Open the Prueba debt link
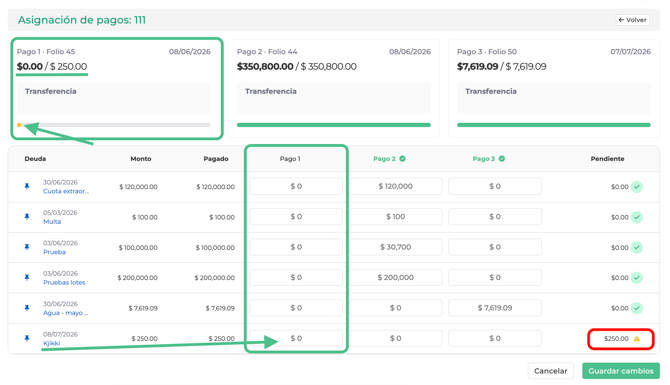670x385 pixels. (x=54, y=252)
